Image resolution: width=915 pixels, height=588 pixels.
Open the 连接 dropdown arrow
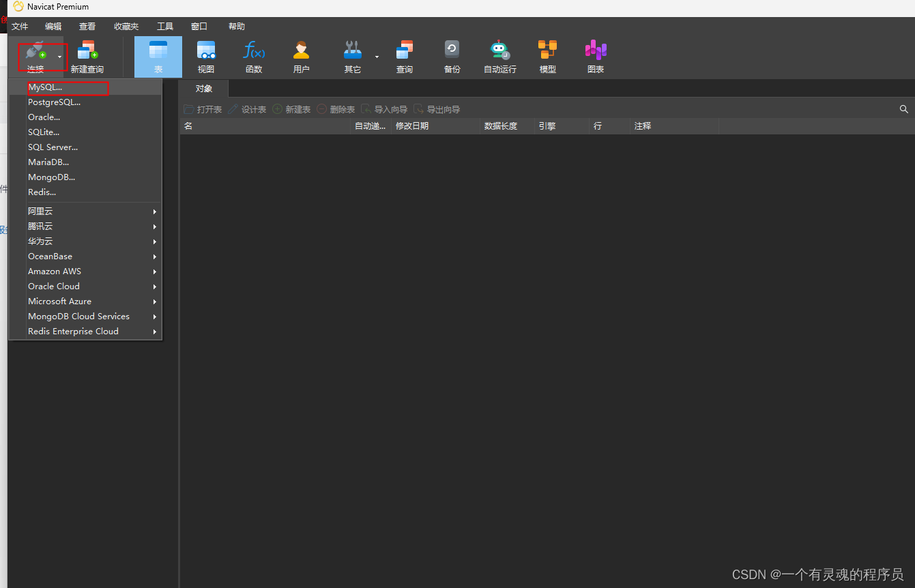[59, 56]
